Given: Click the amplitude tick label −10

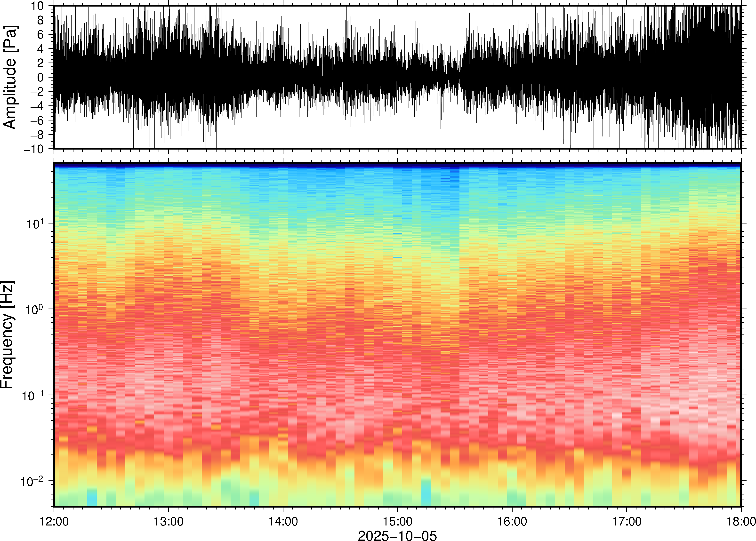Looking at the screenshot, I should pos(34,149).
